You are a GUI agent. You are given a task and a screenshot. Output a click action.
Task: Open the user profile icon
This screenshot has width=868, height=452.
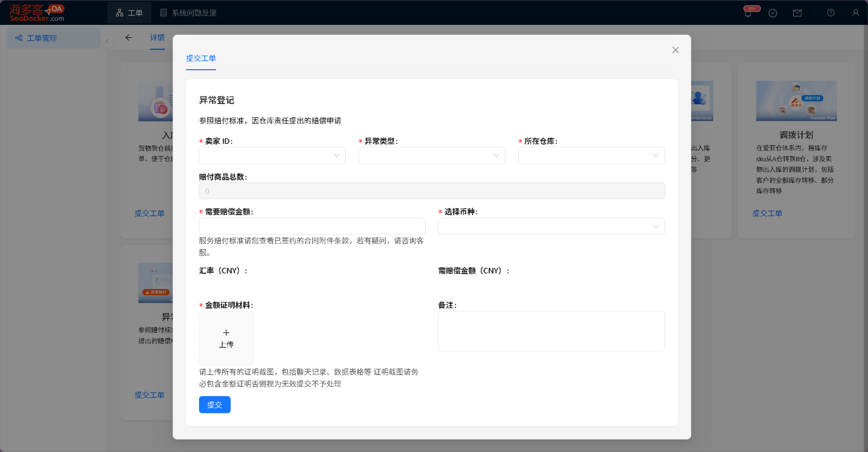856,13
